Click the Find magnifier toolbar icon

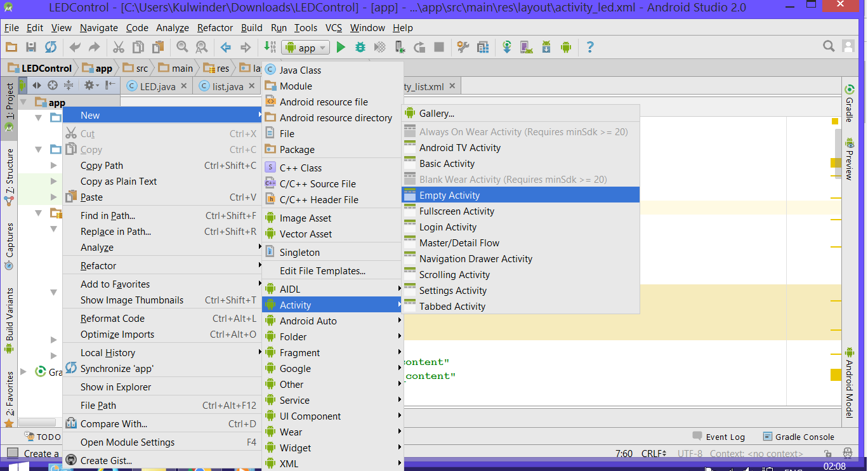(182, 47)
